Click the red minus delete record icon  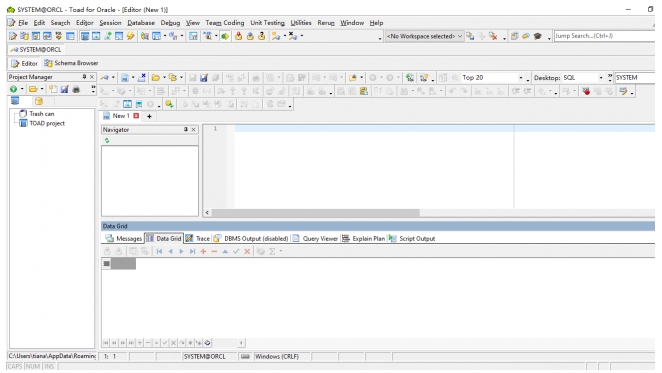click(214, 251)
